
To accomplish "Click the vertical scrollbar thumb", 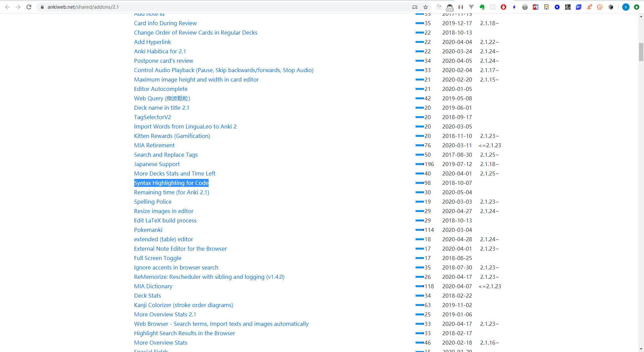I will point(641,52).
